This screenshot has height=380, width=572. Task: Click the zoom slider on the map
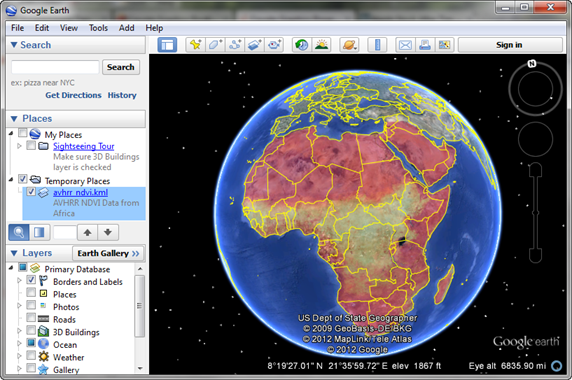click(x=536, y=213)
